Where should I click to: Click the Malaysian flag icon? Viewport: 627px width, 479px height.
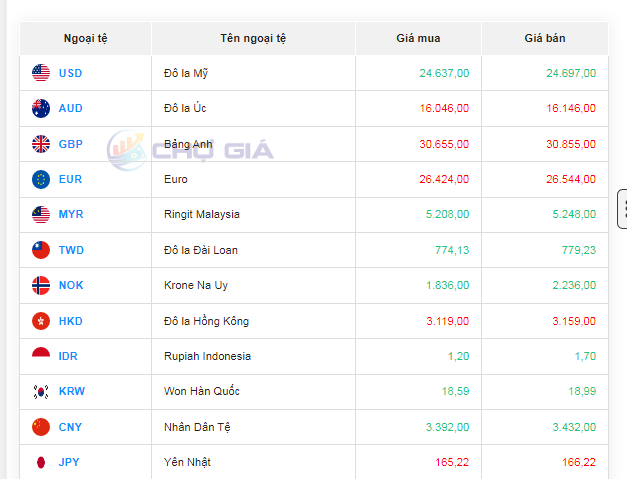click(41, 214)
